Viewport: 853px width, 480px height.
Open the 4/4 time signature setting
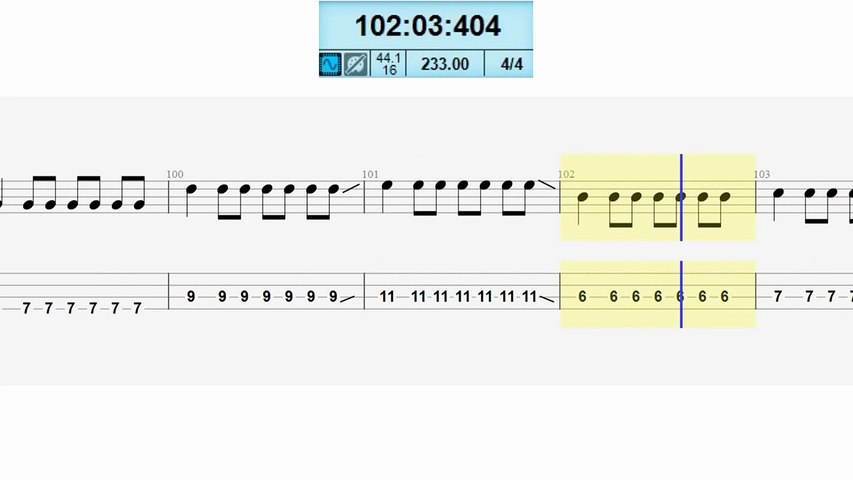click(511, 64)
